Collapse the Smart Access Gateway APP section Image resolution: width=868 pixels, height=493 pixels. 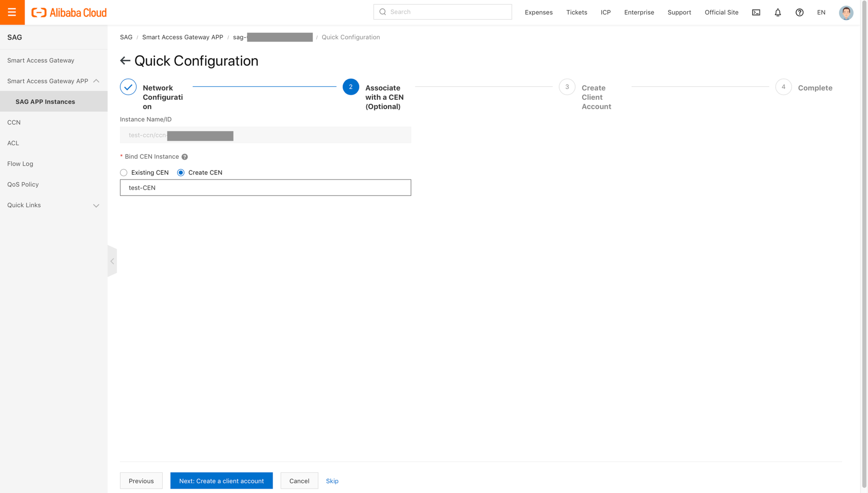click(96, 81)
